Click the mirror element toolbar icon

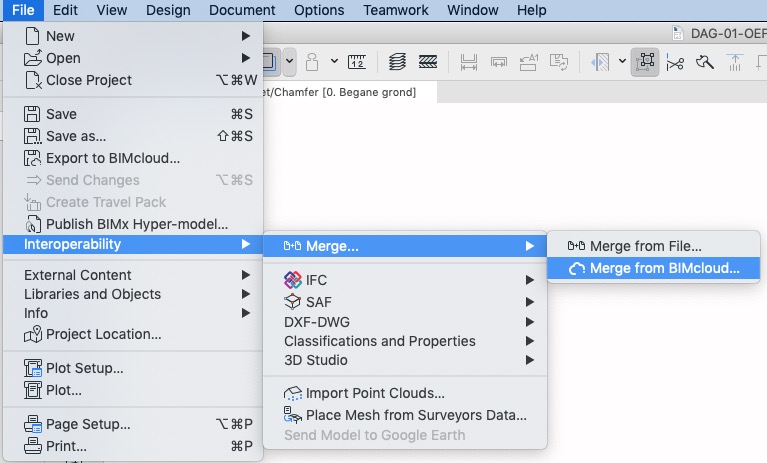click(x=600, y=62)
